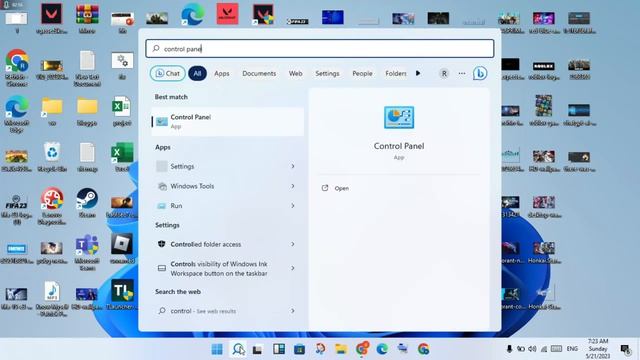The width and height of the screenshot is (640, 360).
Task: Expand the Settings app result chevron
Action: (293, 167)
